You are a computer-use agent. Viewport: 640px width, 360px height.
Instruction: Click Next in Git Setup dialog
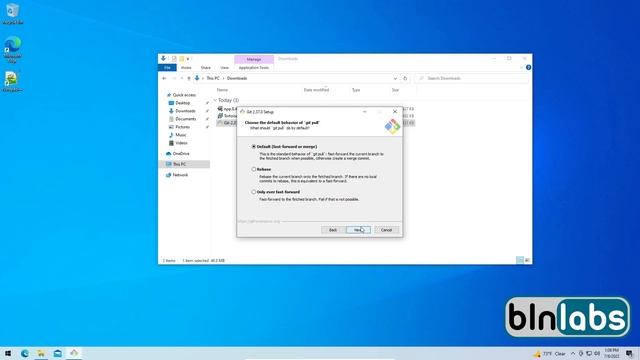[358, 230]
